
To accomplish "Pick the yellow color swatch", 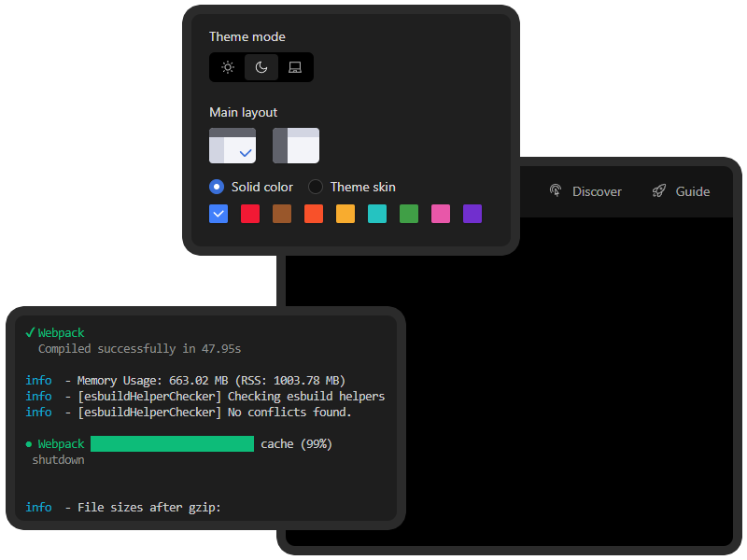I will pos(345,214).
